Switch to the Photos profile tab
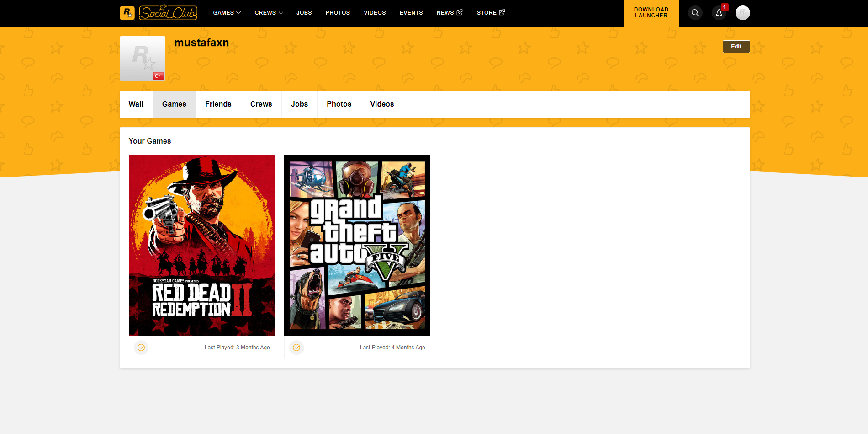Viewport: 868px width, 434px height. pos(339,104)
